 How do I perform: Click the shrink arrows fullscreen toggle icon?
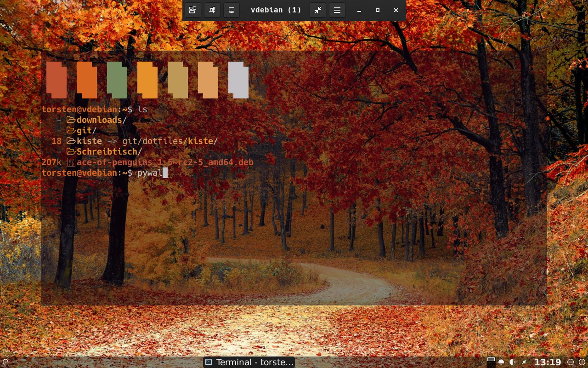point(318,10)
